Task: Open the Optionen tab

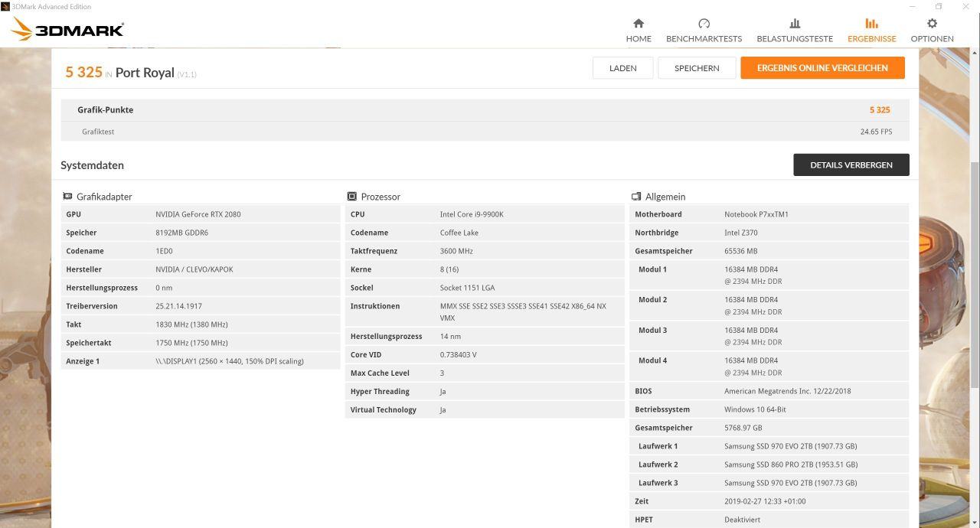Action: pos(932,30)
